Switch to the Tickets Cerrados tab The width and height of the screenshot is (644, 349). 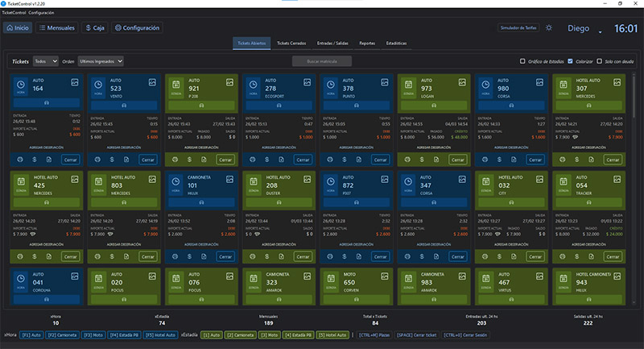pos(291,43)
